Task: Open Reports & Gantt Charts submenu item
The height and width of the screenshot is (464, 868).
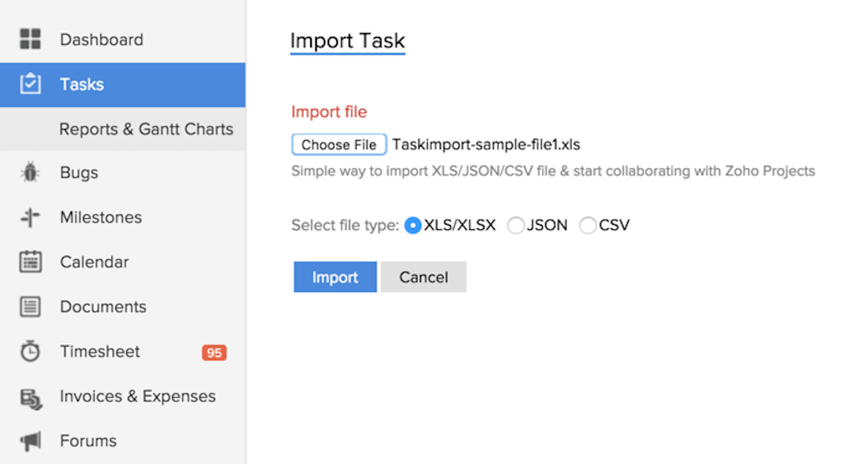Action: click(x=146, y=129)
